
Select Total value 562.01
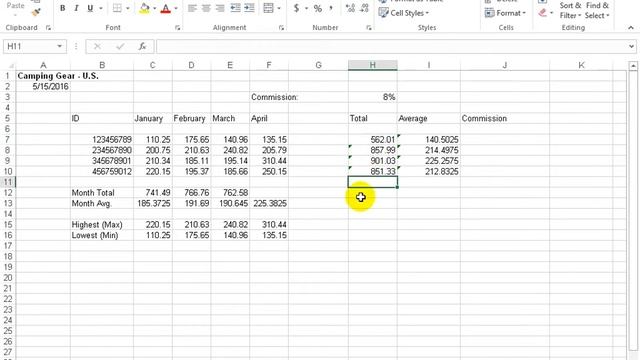[373, 140]
